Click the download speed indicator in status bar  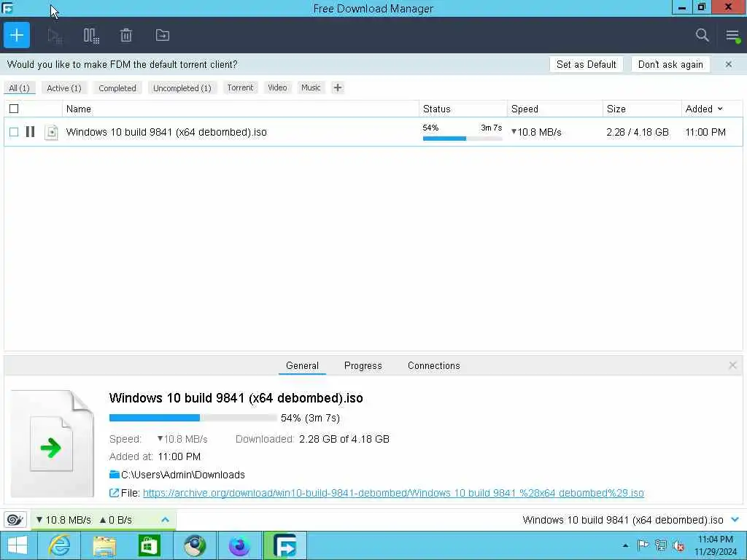(63, 520)
